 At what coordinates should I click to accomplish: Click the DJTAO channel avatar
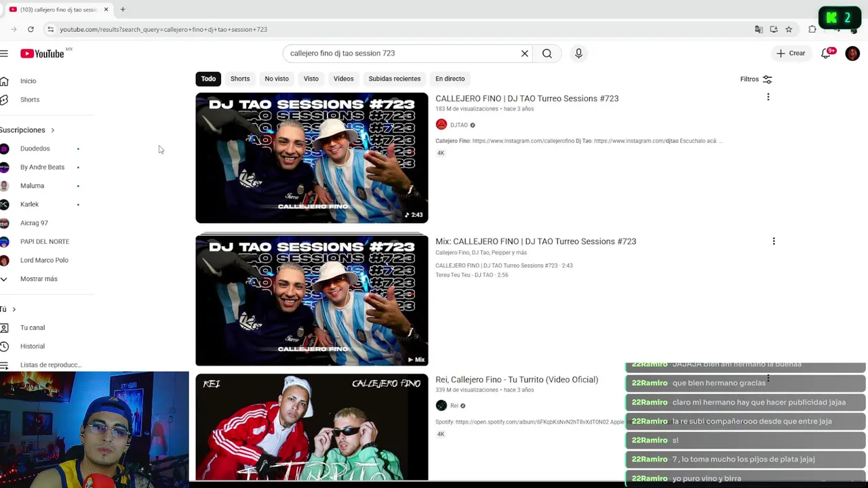coord(441,125)
